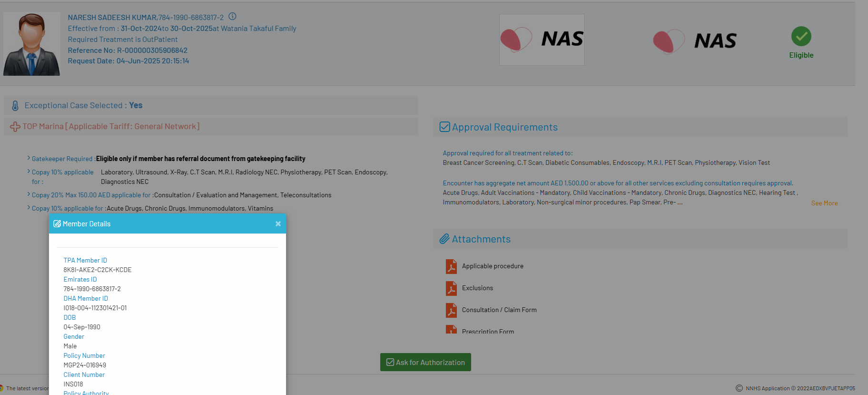Click the Approval Requirements checkbox icon
868x395 pixels.
[444, 127]
